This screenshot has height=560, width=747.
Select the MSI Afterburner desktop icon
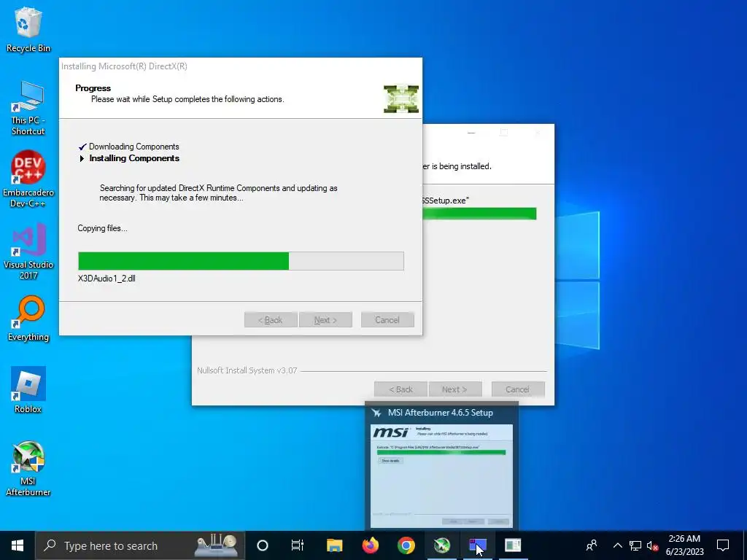coord(28,469)
